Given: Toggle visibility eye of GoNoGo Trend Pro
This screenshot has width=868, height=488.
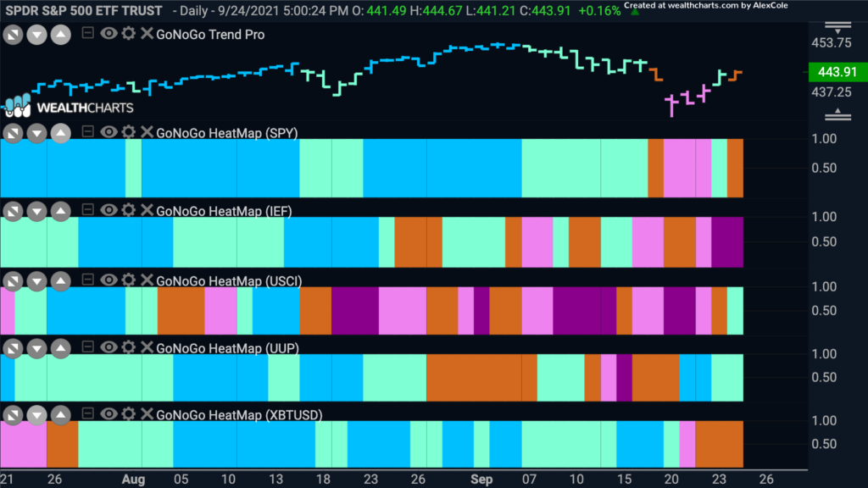Looking at the screenshot, I should (x=108, y=33).
